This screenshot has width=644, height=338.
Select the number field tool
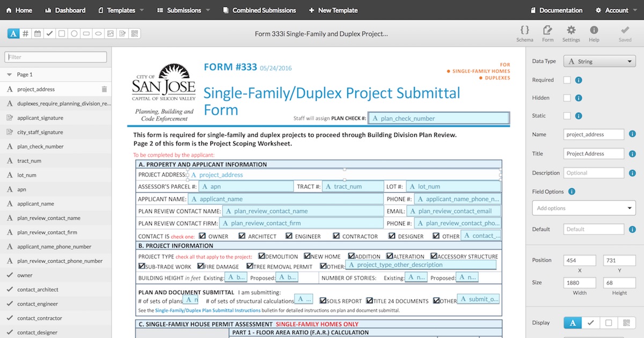(x=25, y=33)
